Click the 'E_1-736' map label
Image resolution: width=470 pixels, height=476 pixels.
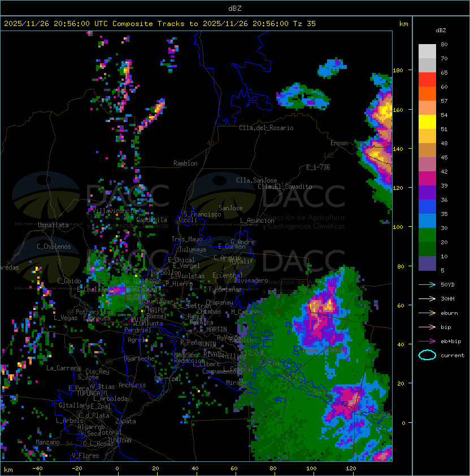(318, 167)
